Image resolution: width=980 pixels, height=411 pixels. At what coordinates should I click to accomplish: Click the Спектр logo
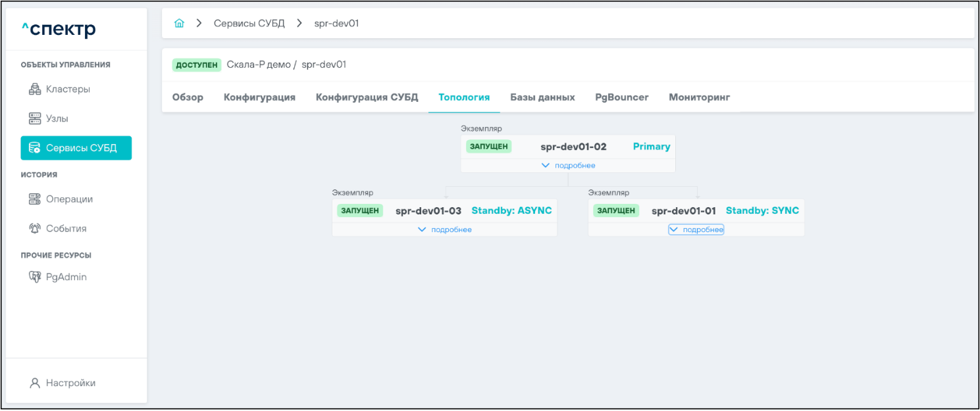[x=59, y=30]
